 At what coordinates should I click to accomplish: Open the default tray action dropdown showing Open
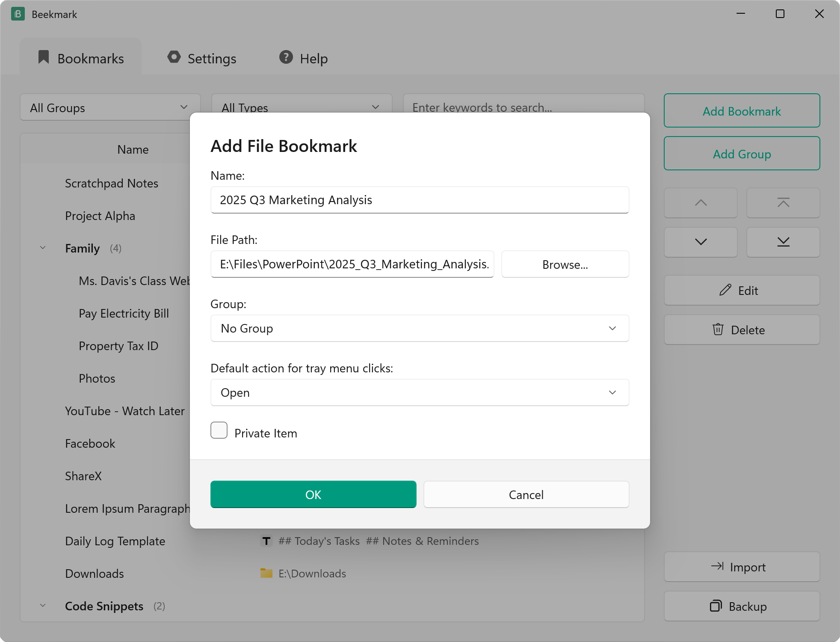420,392
